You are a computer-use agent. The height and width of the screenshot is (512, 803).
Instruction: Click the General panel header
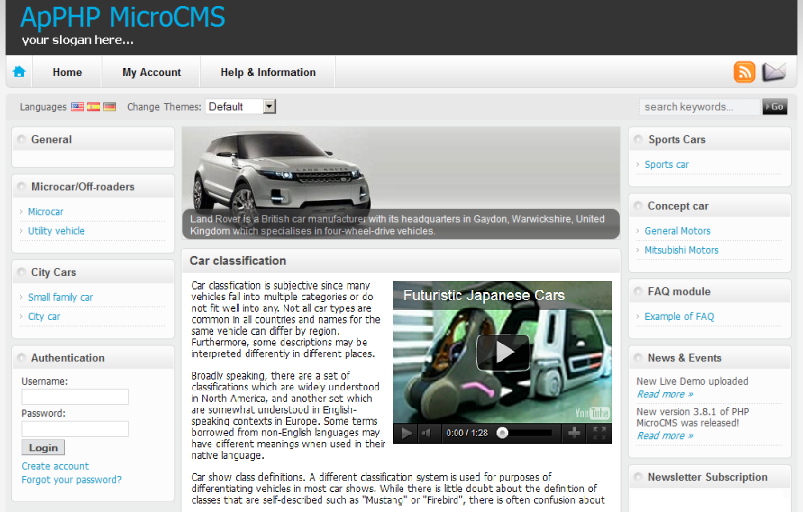[x=93, y=139]
